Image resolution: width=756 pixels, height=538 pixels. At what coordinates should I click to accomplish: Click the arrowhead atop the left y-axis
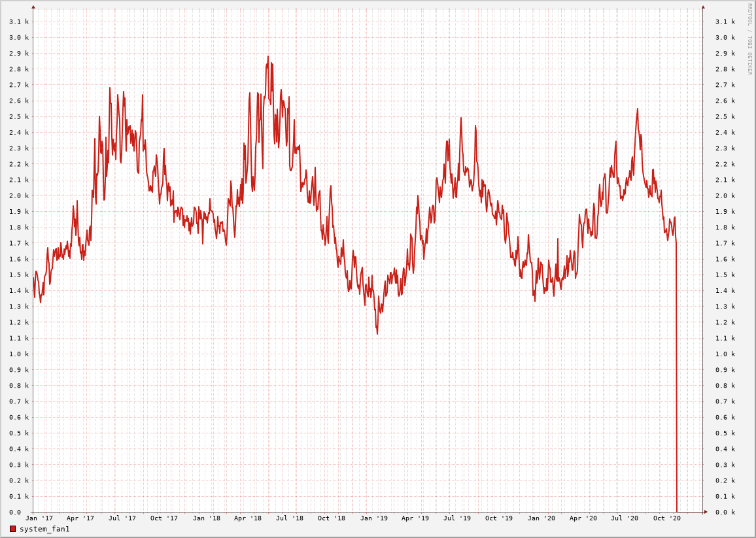tap(33, 7)
